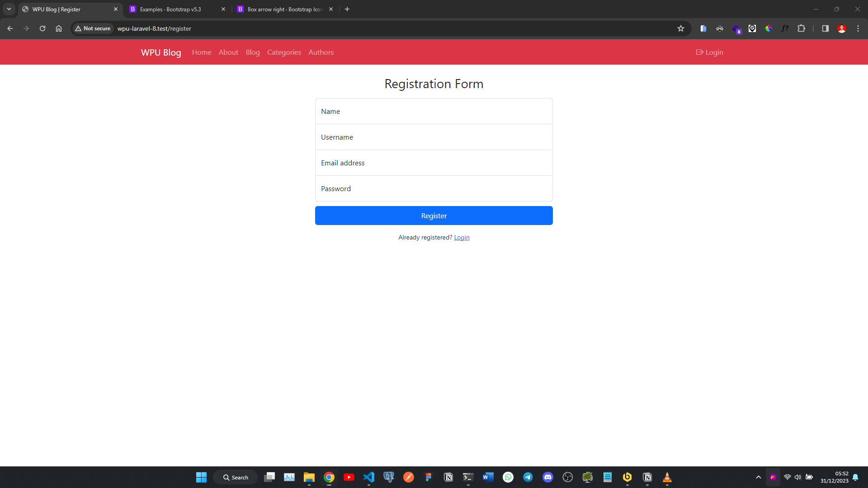868x488 pixels.
Task: Reload the current page
Action: 42,28
